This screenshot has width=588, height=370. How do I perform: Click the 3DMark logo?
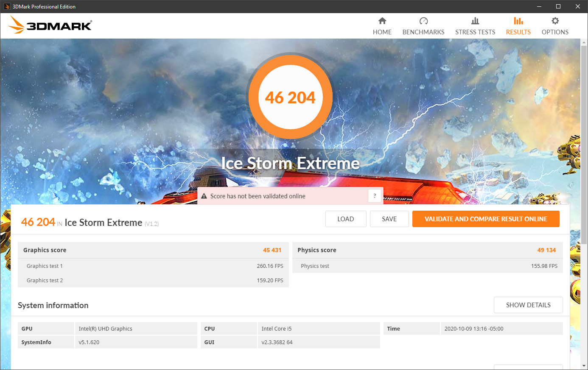(50, 25)
